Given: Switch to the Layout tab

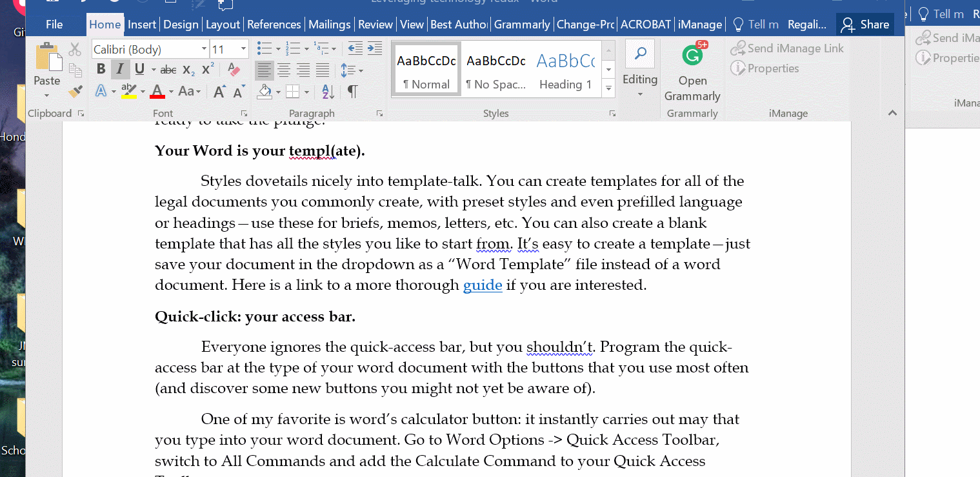Looking at the screenshot, I should [223, 25].
